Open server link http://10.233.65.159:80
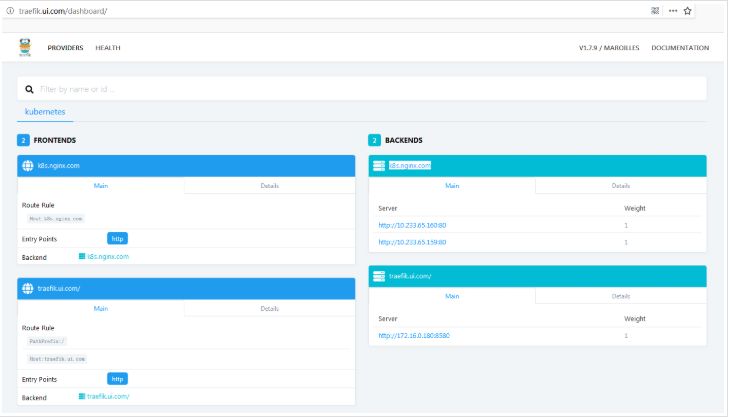730x418 pixels. (x=412, y=242)
